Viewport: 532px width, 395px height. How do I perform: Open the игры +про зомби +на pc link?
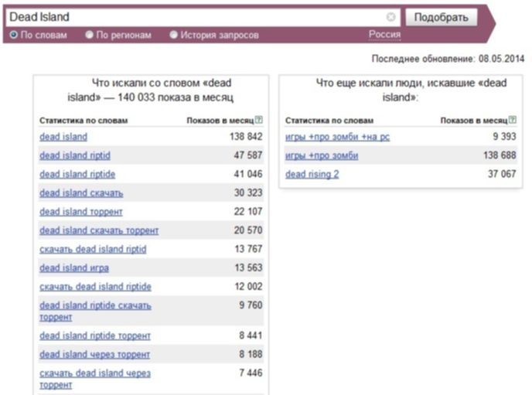[x=337, y=137]
